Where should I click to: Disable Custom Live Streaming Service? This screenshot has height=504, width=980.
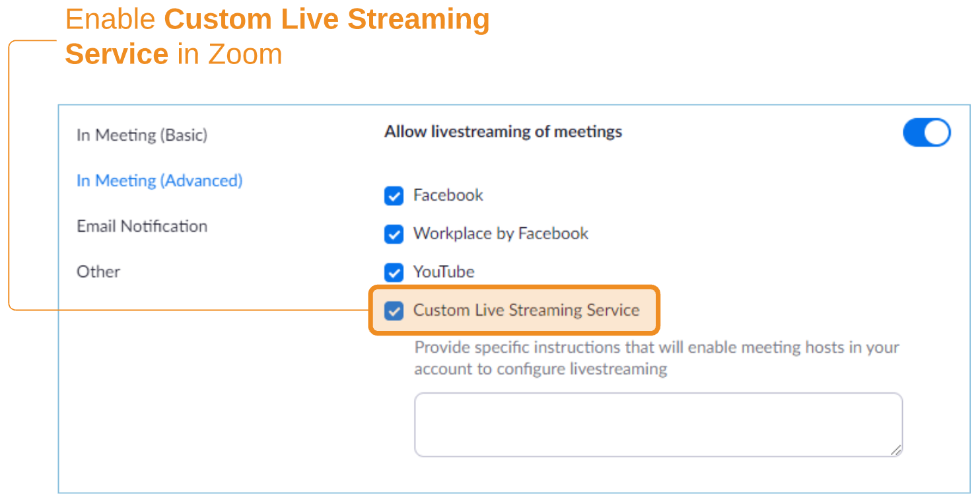tap(394, 310)
